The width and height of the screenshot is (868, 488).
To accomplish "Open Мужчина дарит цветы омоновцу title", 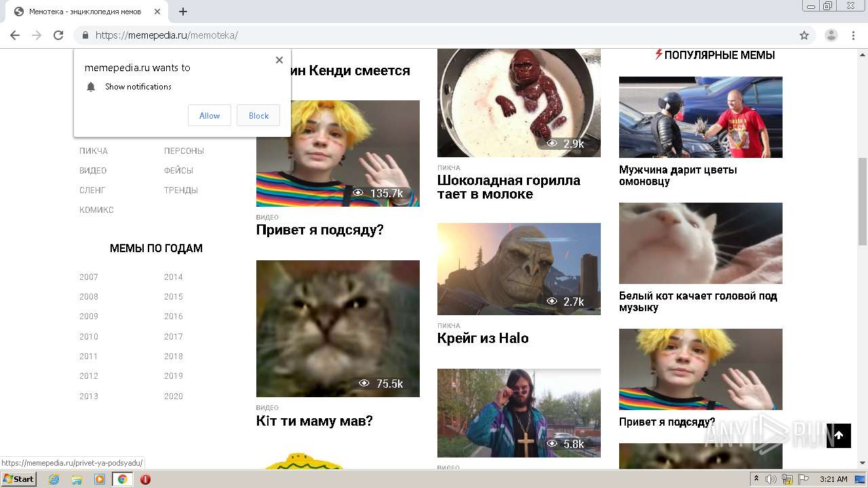I will click(678, 176).
